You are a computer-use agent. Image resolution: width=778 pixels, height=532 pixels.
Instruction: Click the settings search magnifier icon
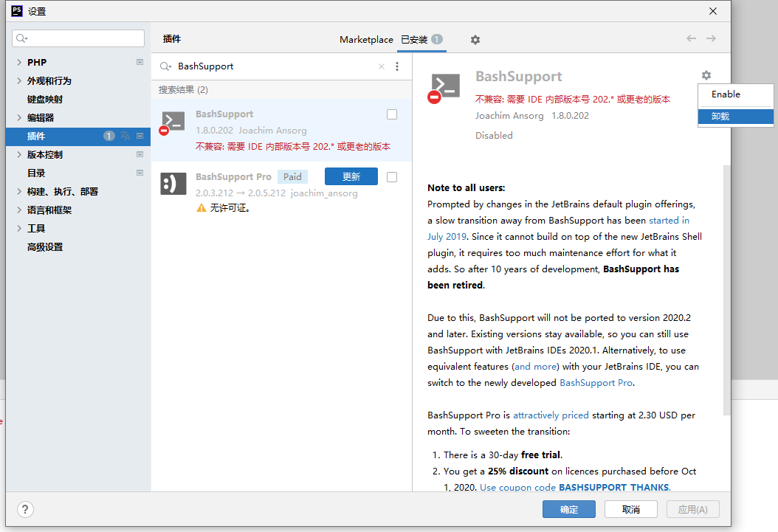[x=21, y=38]
